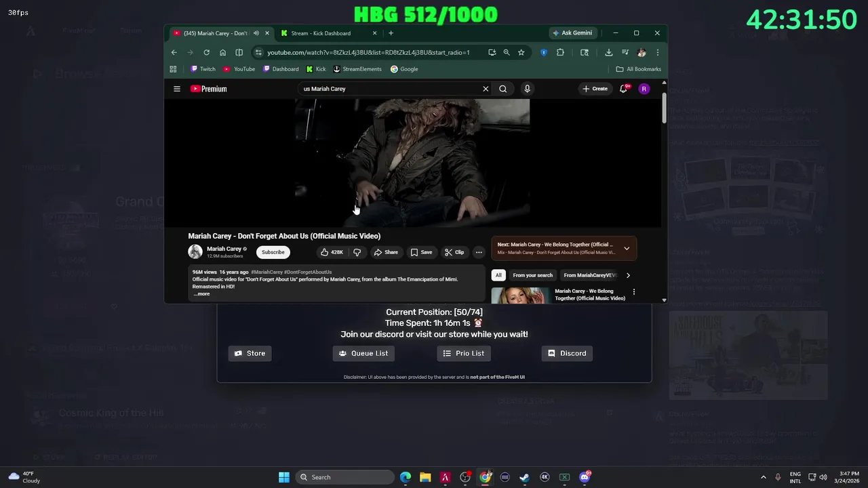Open YouTube notifications bell
The image size is (868, 488).
pyautogui.click(x=624, y=89)
